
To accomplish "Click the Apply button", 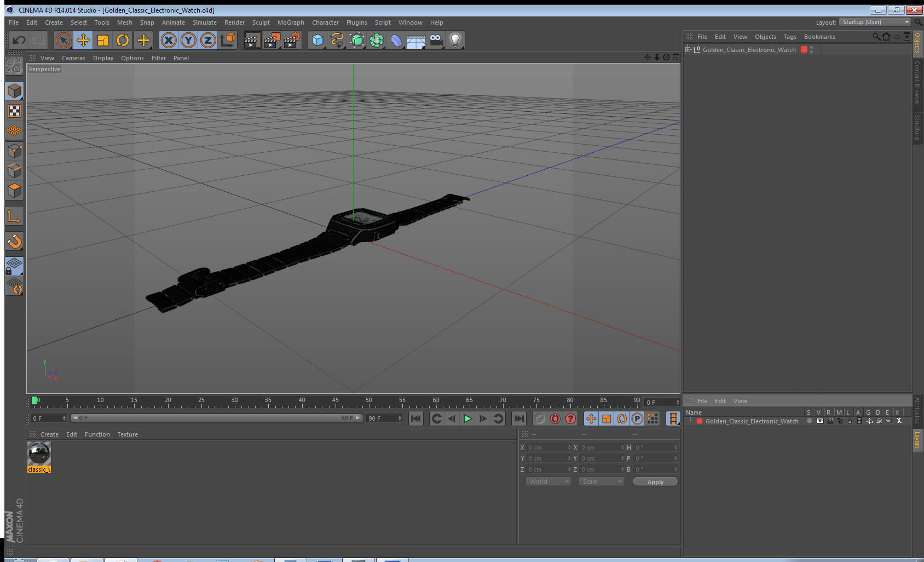I will [x=655, y=482].
